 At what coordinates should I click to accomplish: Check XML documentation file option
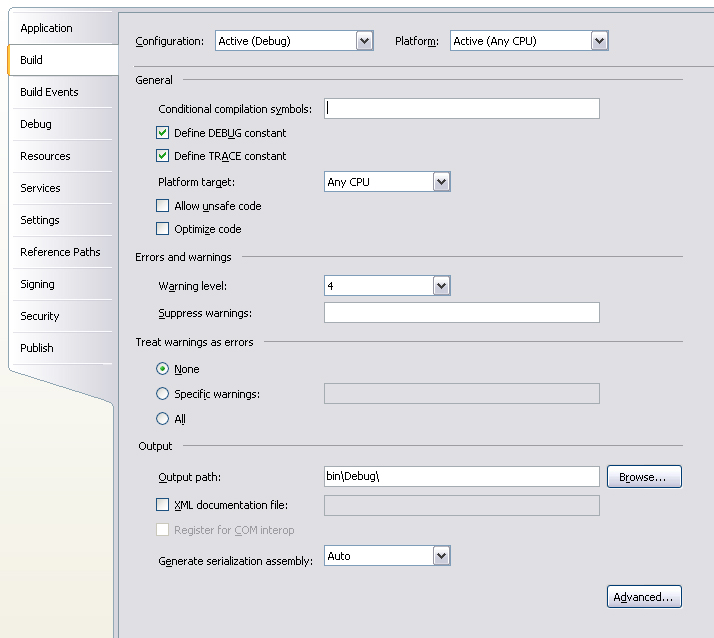tap(163, 505)
